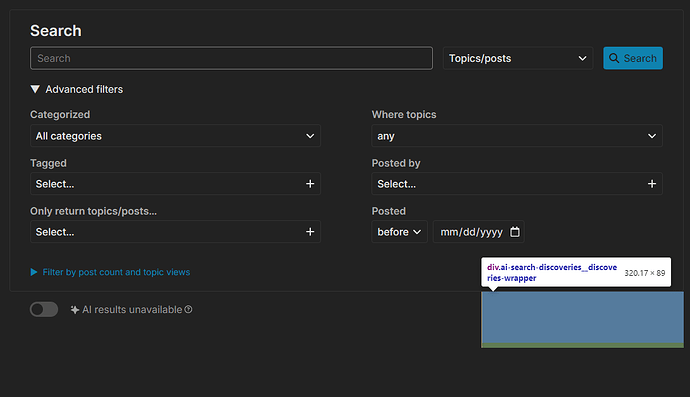The height and width of the screenshot is (397, 690).
Task: Click plus icon in Only return topics/posts field
Action: [x=310, y=232]
